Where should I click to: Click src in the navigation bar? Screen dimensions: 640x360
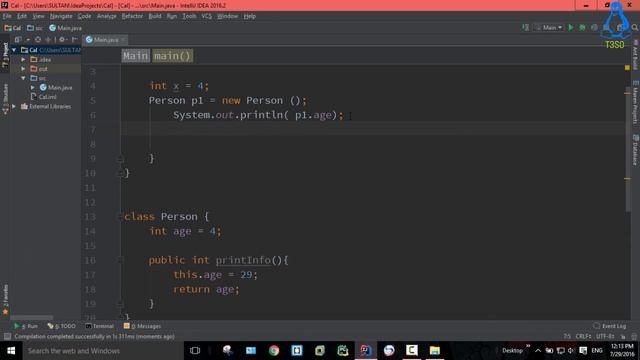(35, 28)
